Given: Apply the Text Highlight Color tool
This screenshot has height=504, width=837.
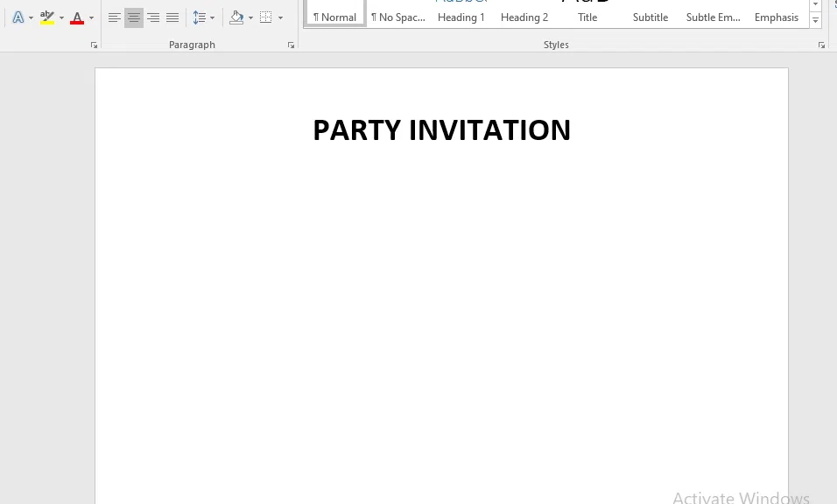Looking at the screenshot, I should click(46, 14).
